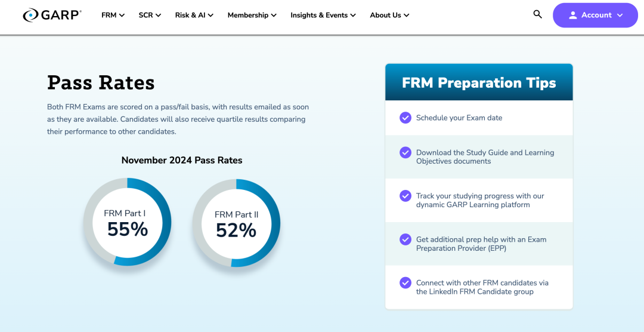Click paragraph starting 'Both FRM Exams are scored'

pos(178,119)
